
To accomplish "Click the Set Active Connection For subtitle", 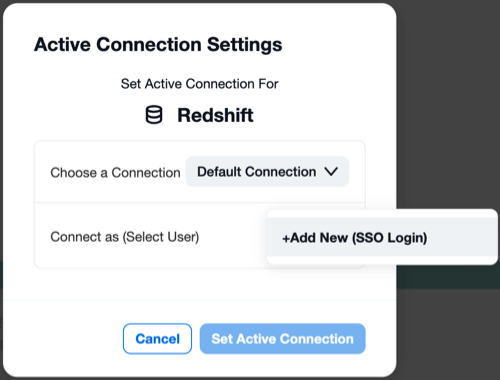I will coord(199,84).
